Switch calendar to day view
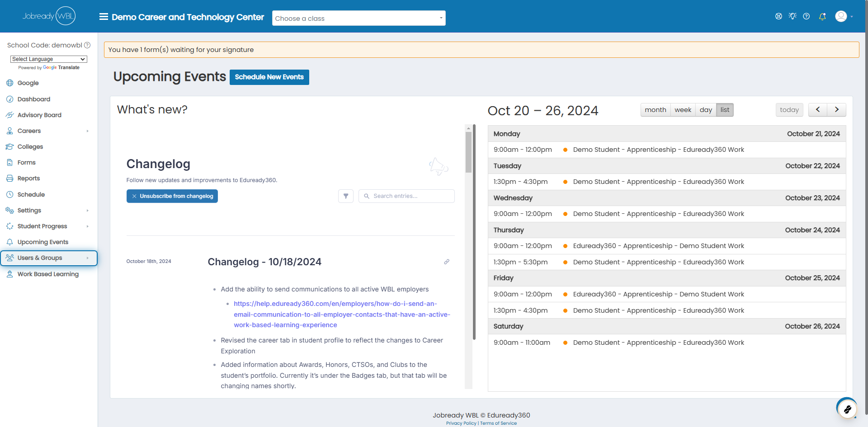The width and height of the screenshot is (868, 427). (706, 110)
